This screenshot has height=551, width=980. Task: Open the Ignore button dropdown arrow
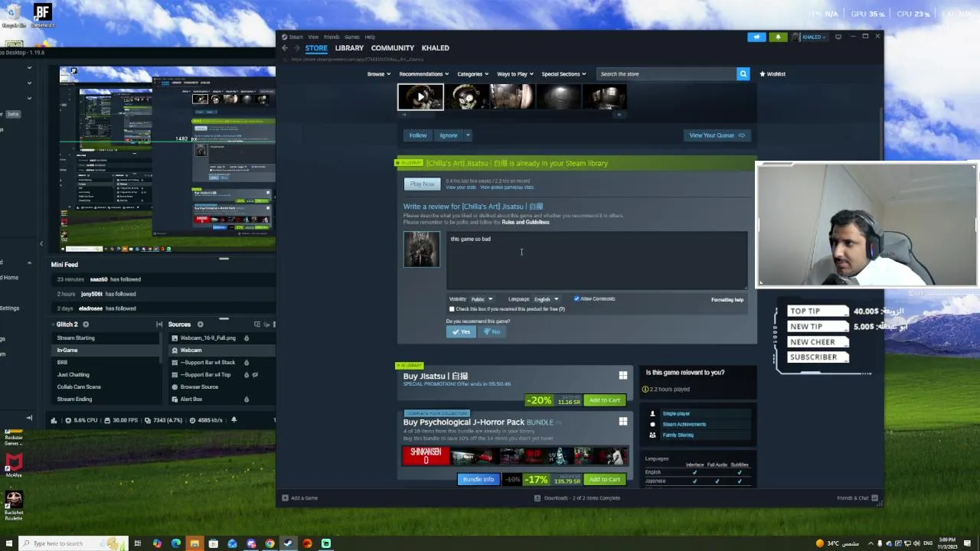468,135
